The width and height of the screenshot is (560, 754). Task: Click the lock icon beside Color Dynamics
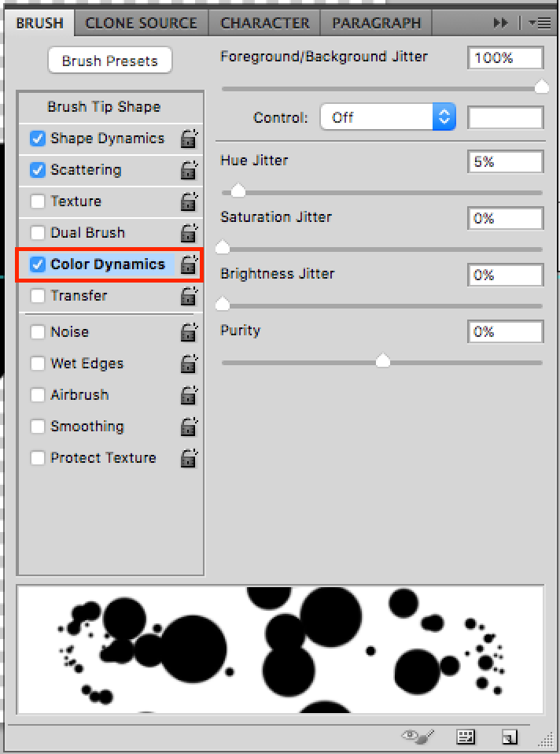tap(189, 264)
